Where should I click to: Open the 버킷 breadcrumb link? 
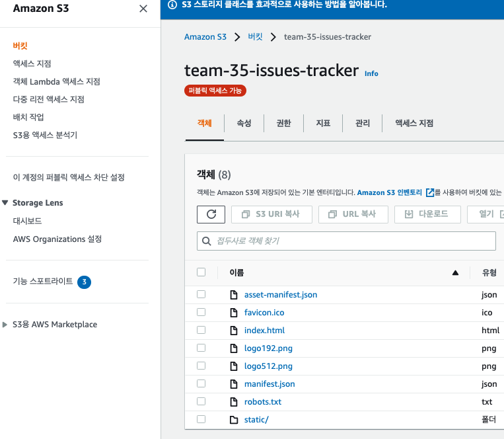[x=255, y=37]
